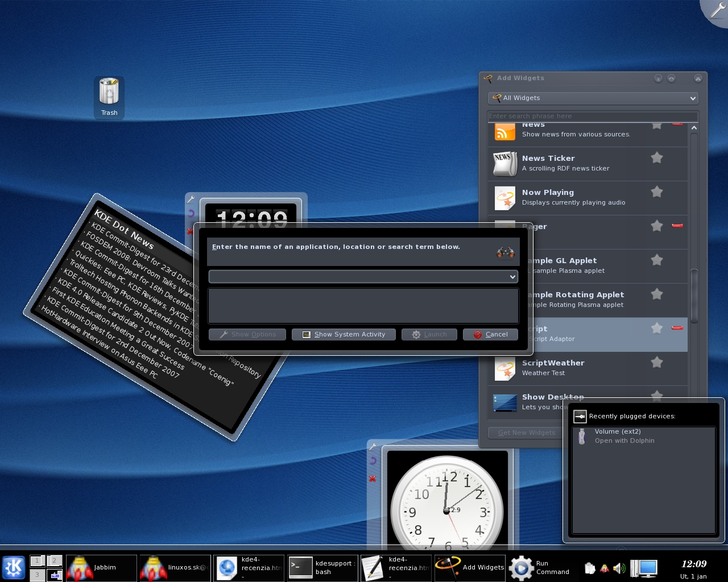Click the Volume (ext2) USB device icon
Viewport: 728px width, 582px height.
581,436
